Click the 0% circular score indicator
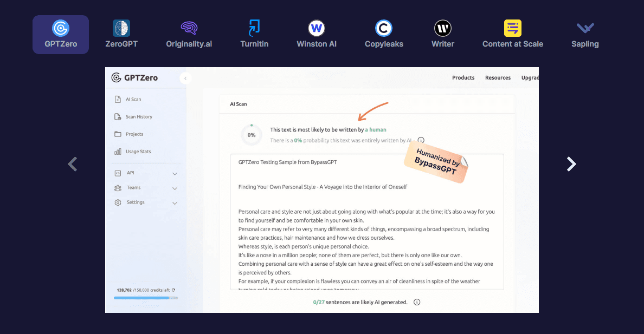644x334 pixels. (252, 135)
